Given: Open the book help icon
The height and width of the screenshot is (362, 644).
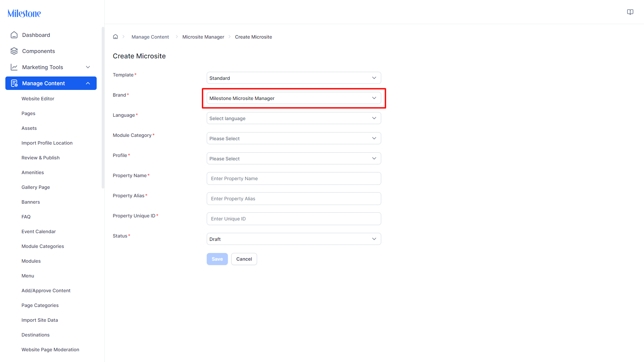Looking at the screenshot, I should click(630, 12).
